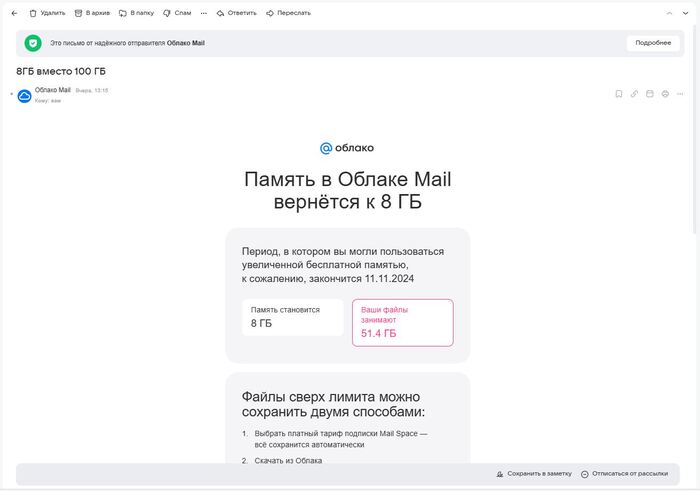Click the vertical scrollbar on the right

[x=696, y=129]
